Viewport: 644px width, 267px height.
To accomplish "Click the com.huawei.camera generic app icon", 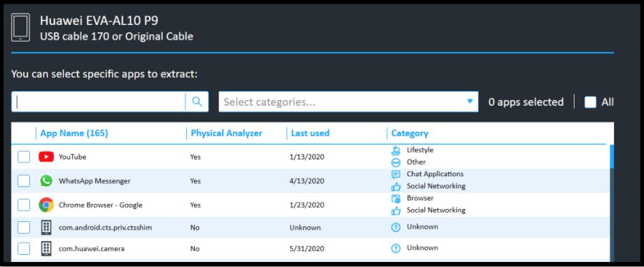I will [47, 248].
